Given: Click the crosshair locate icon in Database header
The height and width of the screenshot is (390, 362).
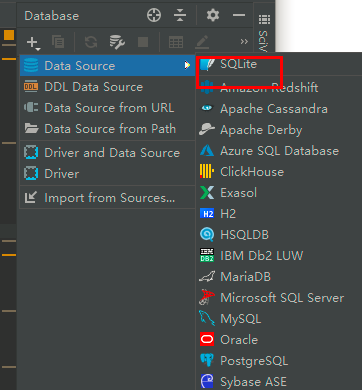Looking at the screenshot, I should coord(154,15).
